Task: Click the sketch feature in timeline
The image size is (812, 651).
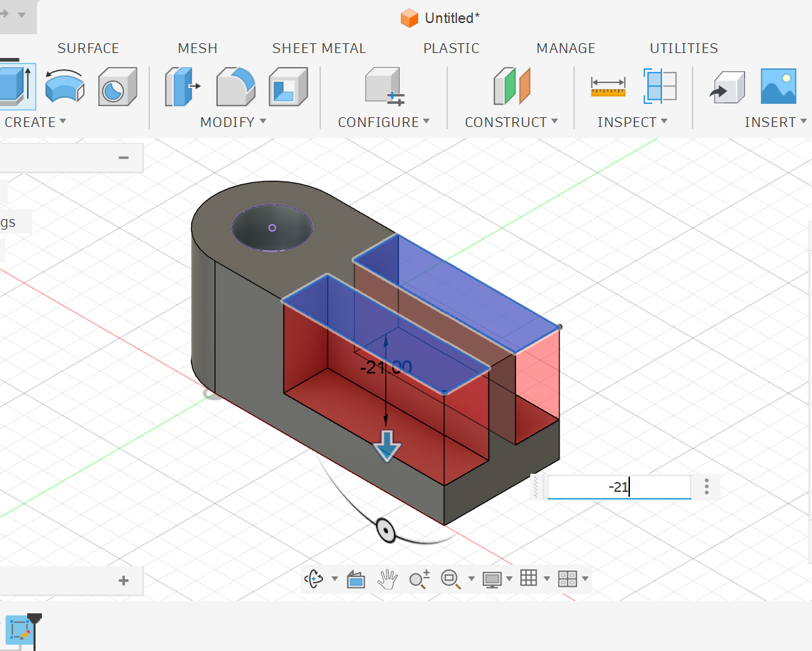Action: (x=20, y=630)
